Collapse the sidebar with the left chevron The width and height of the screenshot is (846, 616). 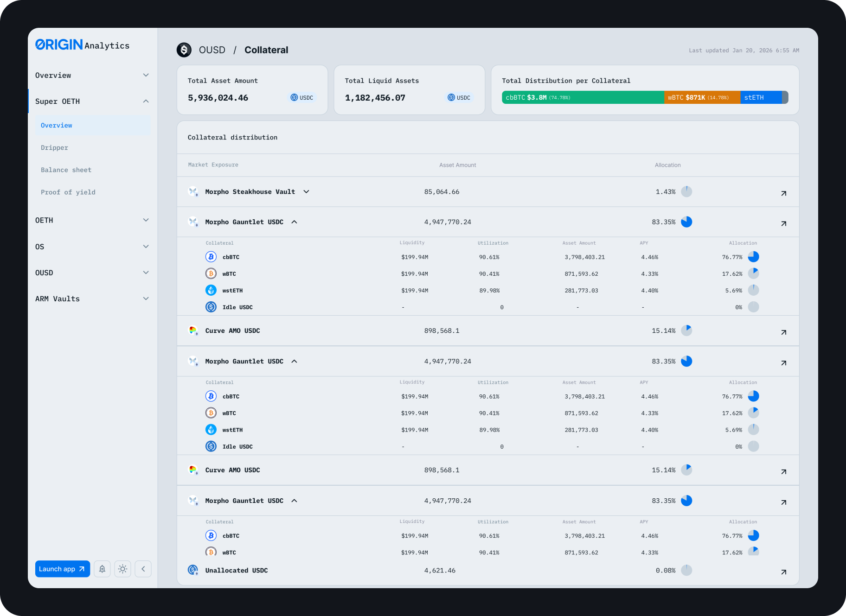(143, 569)
